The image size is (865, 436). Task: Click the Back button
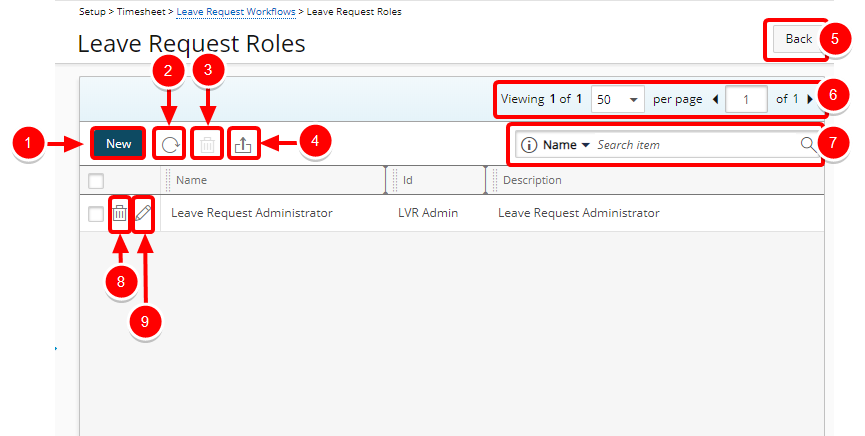click(x=798, y=39)
